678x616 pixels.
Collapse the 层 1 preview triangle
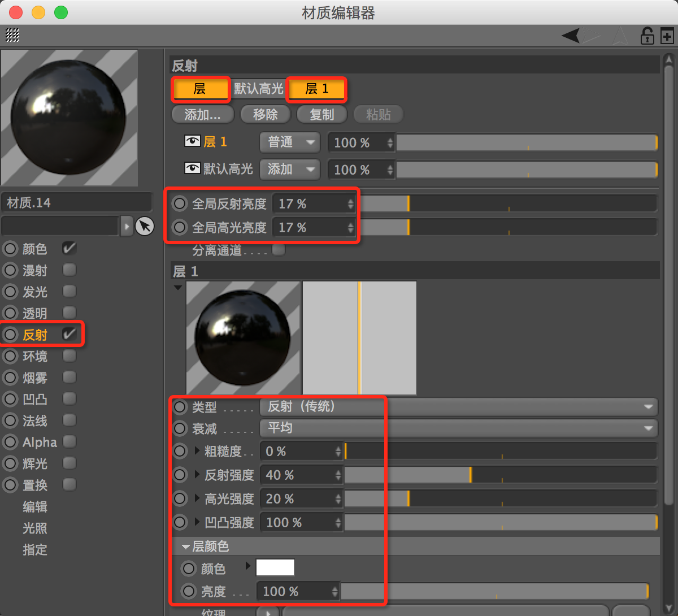(178, 288)
